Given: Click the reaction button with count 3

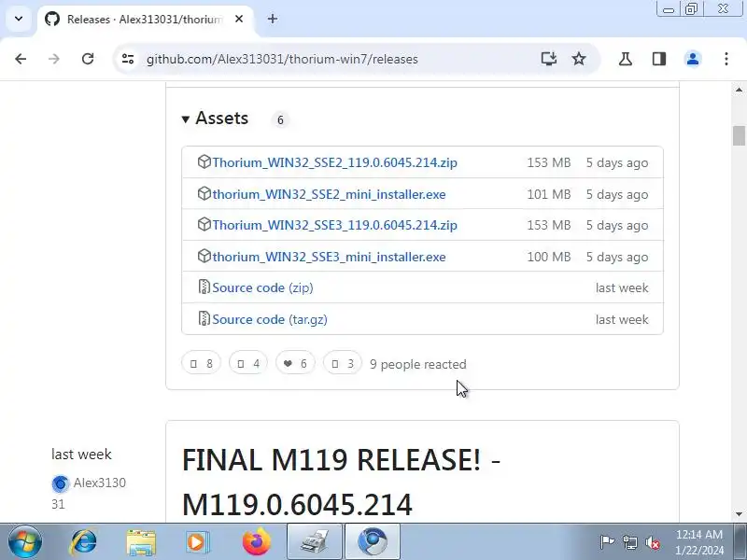Looking at the screenshot, I should click(342, 364).
